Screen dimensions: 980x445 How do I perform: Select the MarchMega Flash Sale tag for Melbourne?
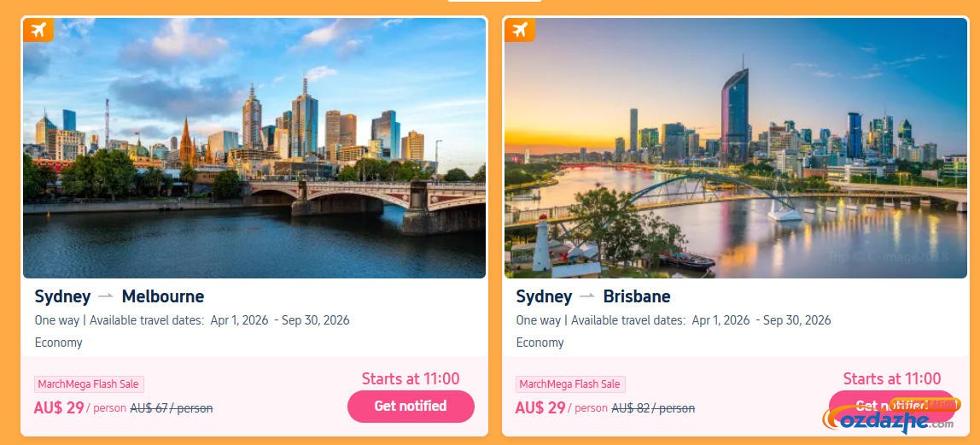[x=89, y=384]
